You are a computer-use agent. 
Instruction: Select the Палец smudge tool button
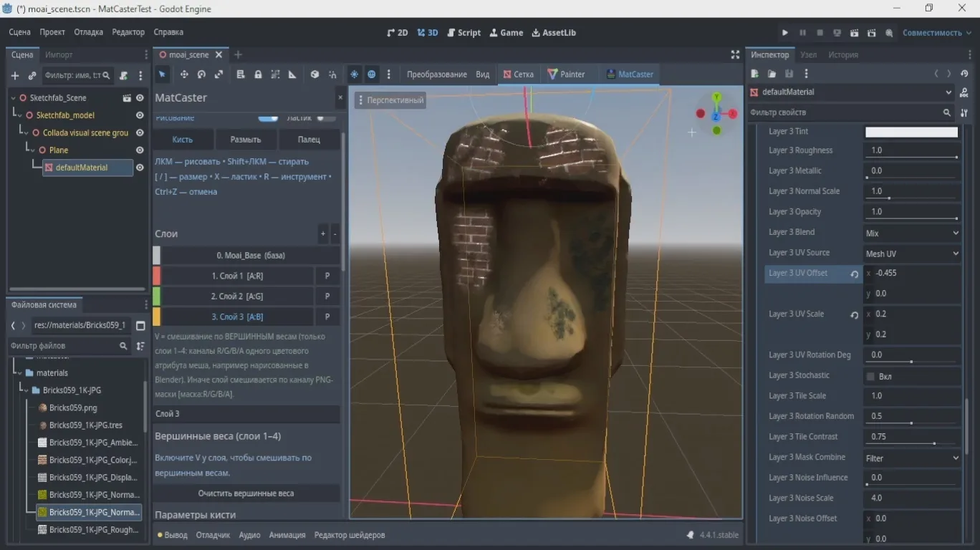(x=309, y=140)
